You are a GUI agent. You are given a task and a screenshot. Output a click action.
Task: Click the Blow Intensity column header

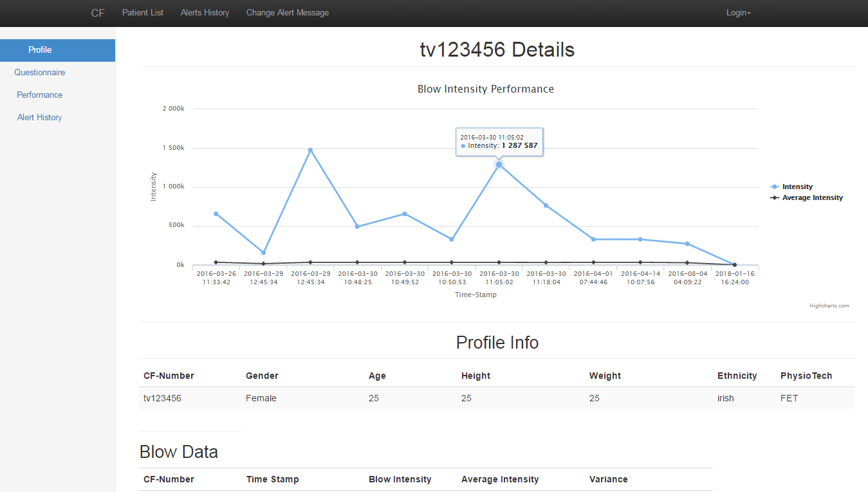[400, 479]
